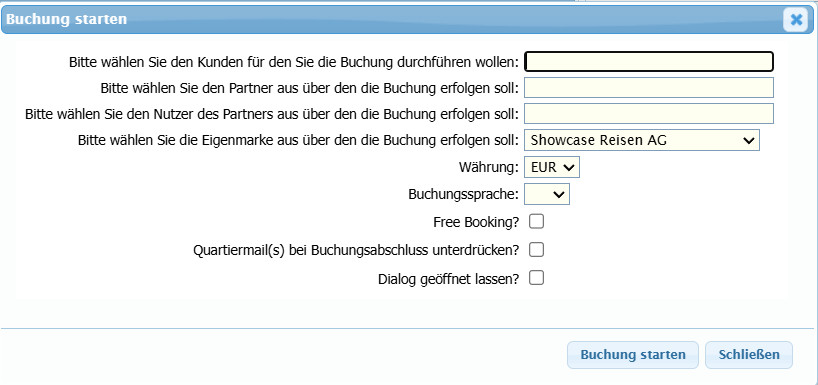Click the Dialog geöffnet lassen? label
The width and height of the screenshot is (818, 385).
(449, 279)
